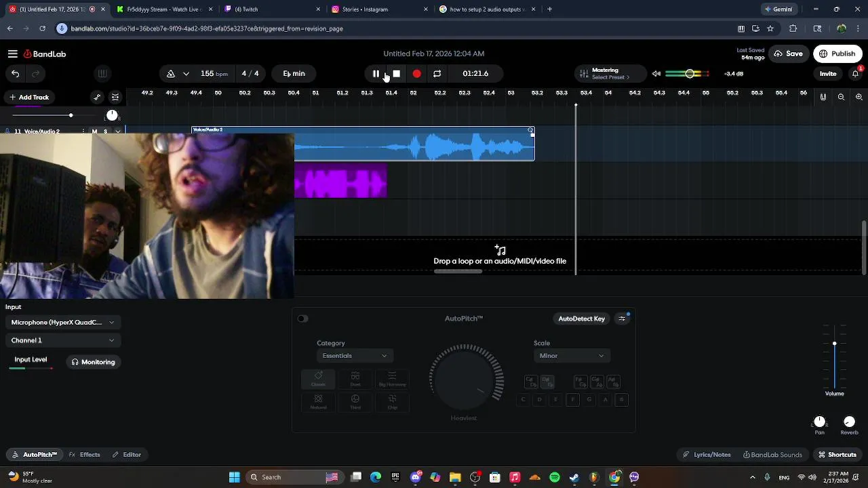The width and height of the screenshot is (868, 488).
Task: Switch to the Twitch browser tab
Action: click(x=271, y=9)
